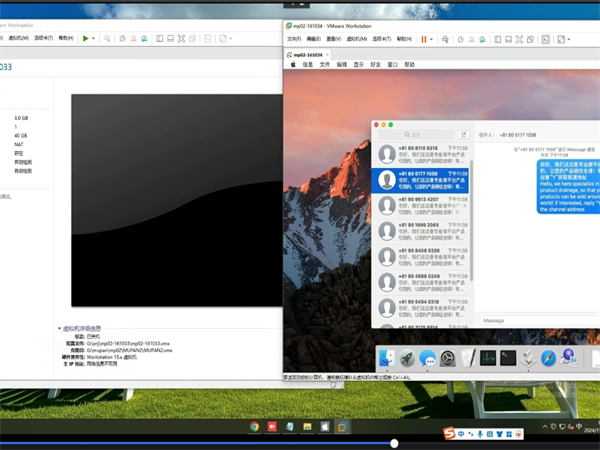600x450 pixels.
Task: Open Messages app from the dock
Action: coord(428,358)
